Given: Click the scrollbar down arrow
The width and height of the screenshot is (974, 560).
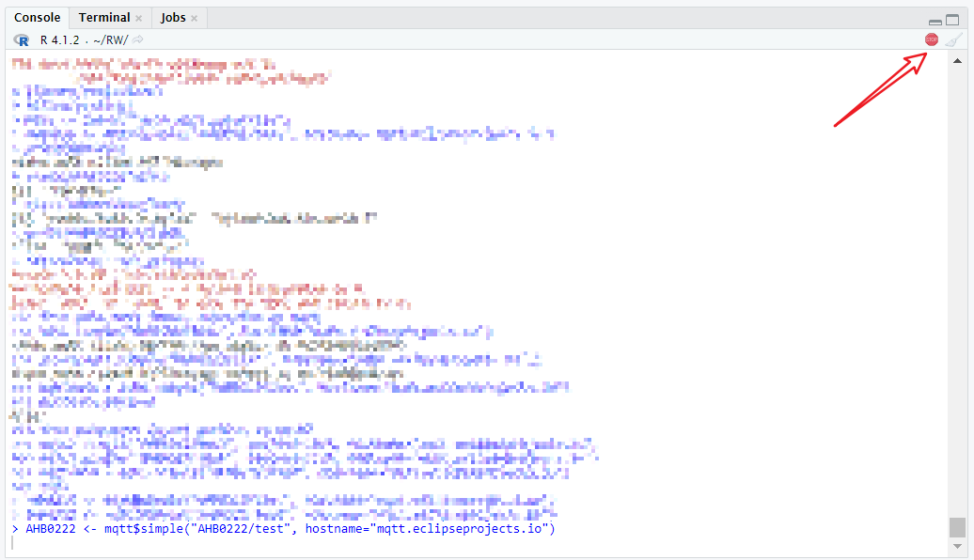Looking at the screenshot, I should [x=957, y=545].
